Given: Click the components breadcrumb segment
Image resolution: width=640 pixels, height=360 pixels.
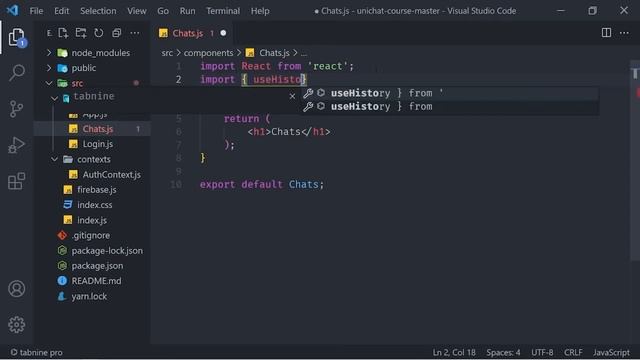Looking at the screenshot, I should (x=208, y=53).
